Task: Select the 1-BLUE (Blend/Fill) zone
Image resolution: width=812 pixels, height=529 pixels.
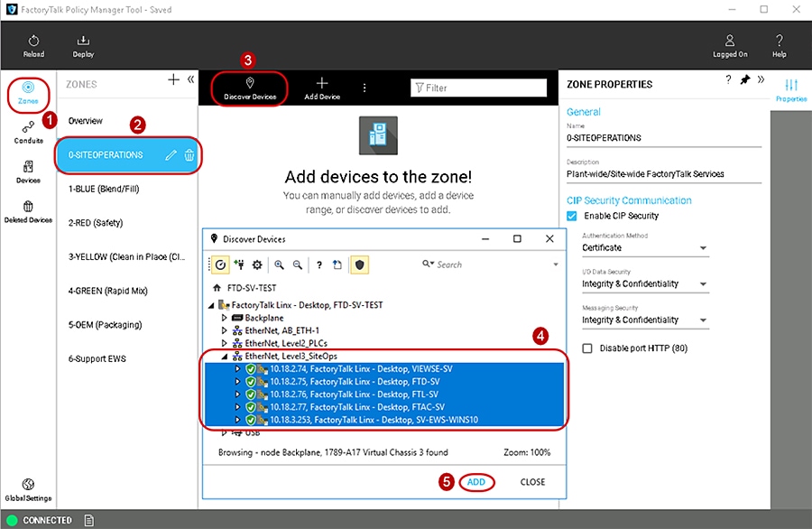Action: pyautogui.click(x=104, y=189)
